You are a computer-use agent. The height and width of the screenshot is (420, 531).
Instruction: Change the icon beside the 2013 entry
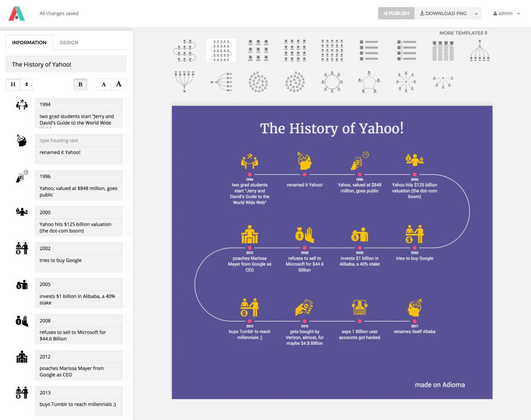pos(22,392)
